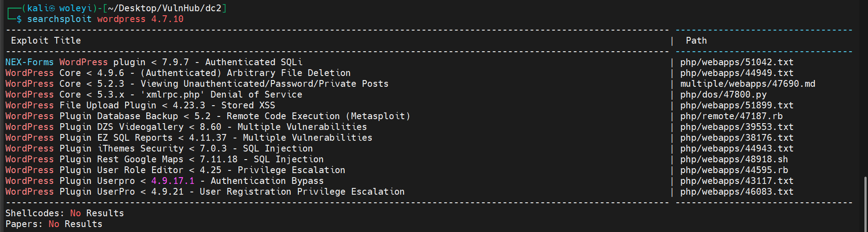Click the Exploit Title column header
The height and width of the screenshot is (232, 868).
[x=46, y=40]
